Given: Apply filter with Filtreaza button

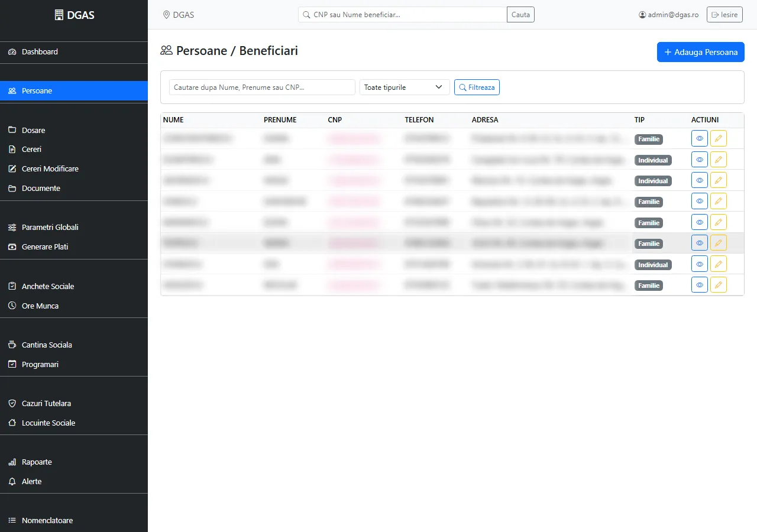Looking at the screenshot, I should [477, 87].
